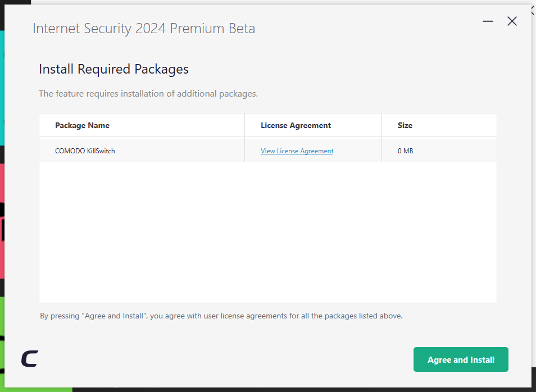Screen dimensions: 536x392
Task: Click the dark background strip below the dialog
Action: point(304,390)
